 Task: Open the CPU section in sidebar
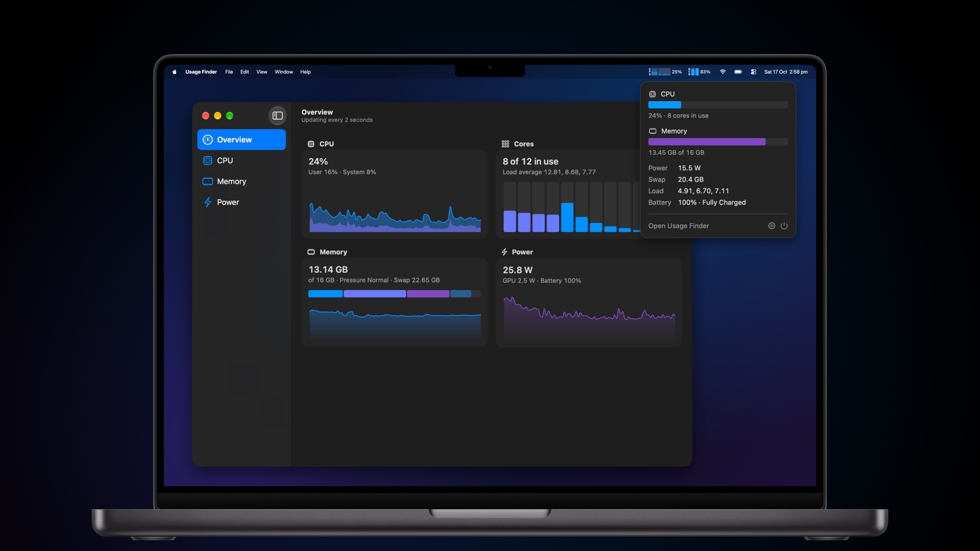pos(241,160)
